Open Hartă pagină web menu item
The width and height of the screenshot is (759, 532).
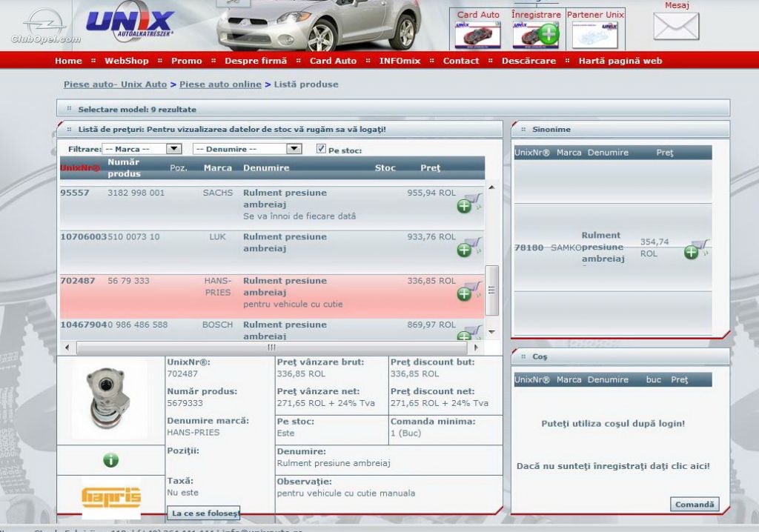[620, 61]
